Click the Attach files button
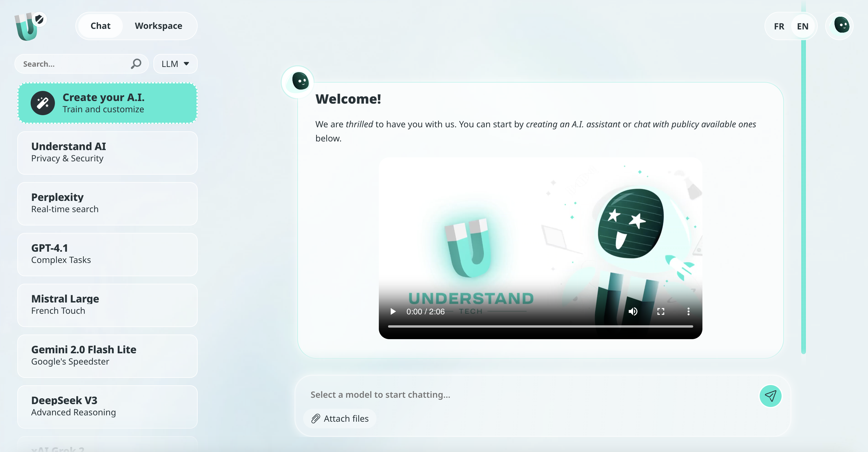 [x=340, y=418]
